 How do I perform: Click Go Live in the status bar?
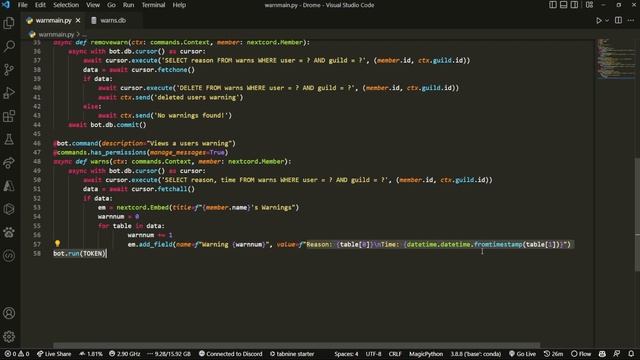[522, 354]
